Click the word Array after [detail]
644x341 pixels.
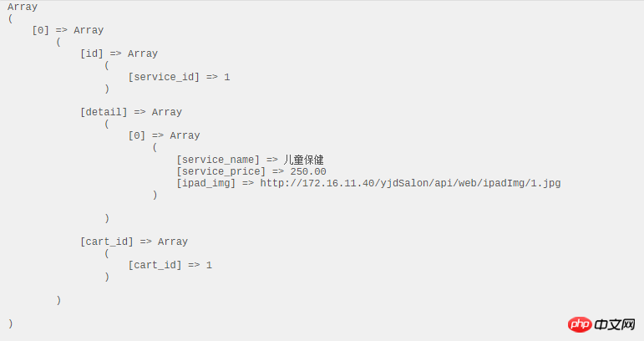pyautogui.click(x=167, y=112)
